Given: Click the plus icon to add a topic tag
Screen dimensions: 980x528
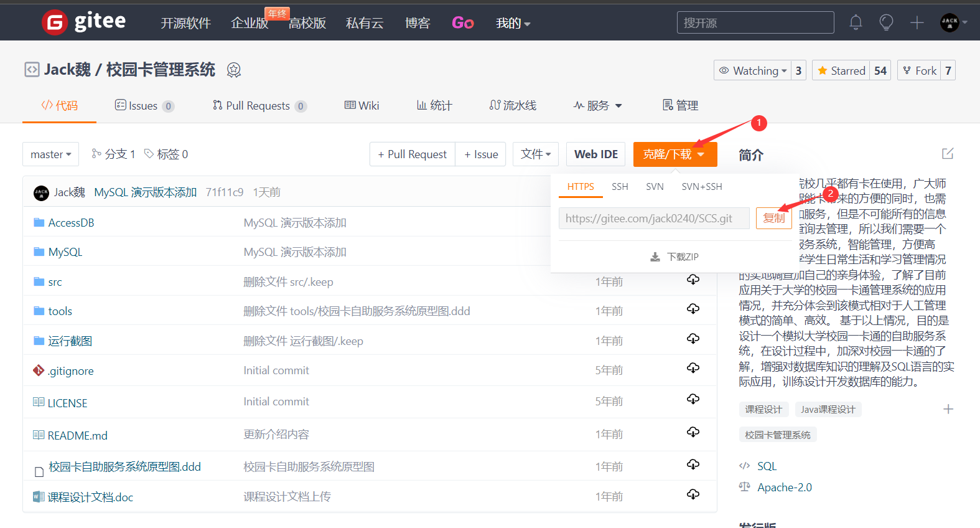Looking at the screenshot, I should coord(948,409).
